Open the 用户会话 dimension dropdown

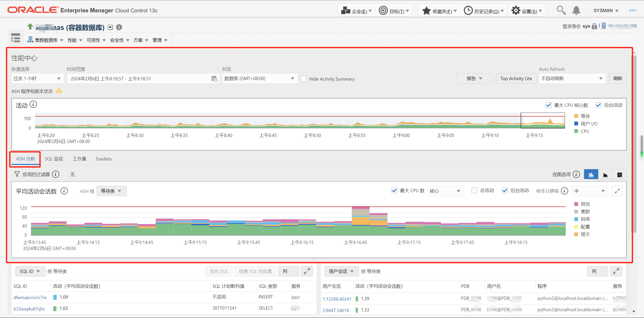(341, 271)
